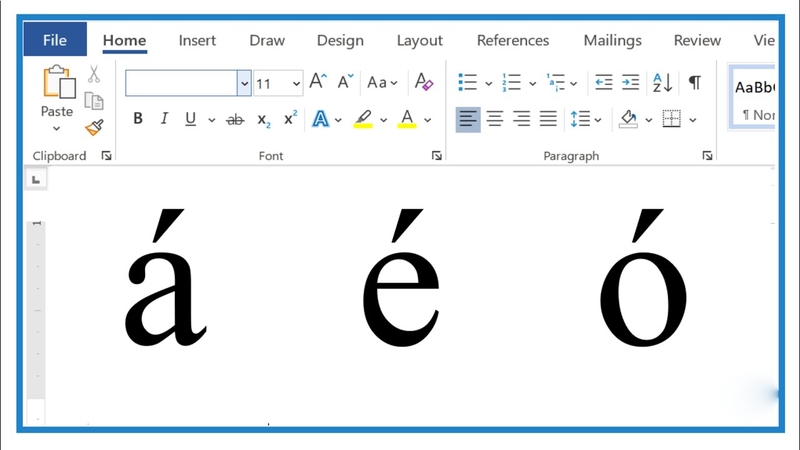This screenshot has width=800, height=450.
Task: Toggle Italic formatting
Action: (164, 119)
